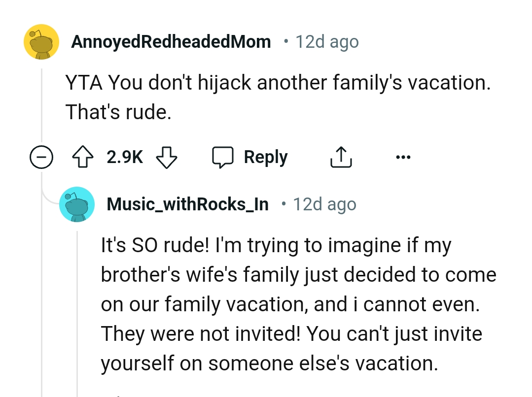Click Music_withRocks_In's teal snoo avatar
Screen dimensions: 532x397
pyautogui.click(x=77, y=204)
